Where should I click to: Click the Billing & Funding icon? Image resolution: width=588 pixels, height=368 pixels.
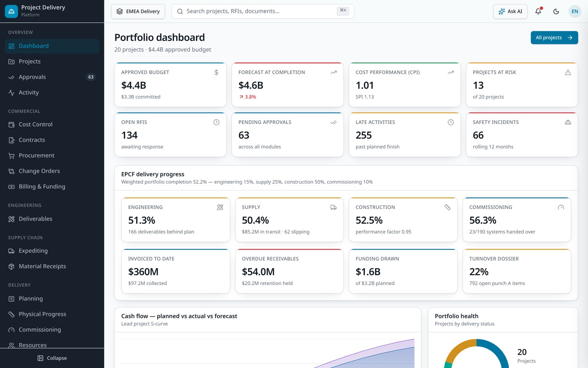tap(11, 187)
